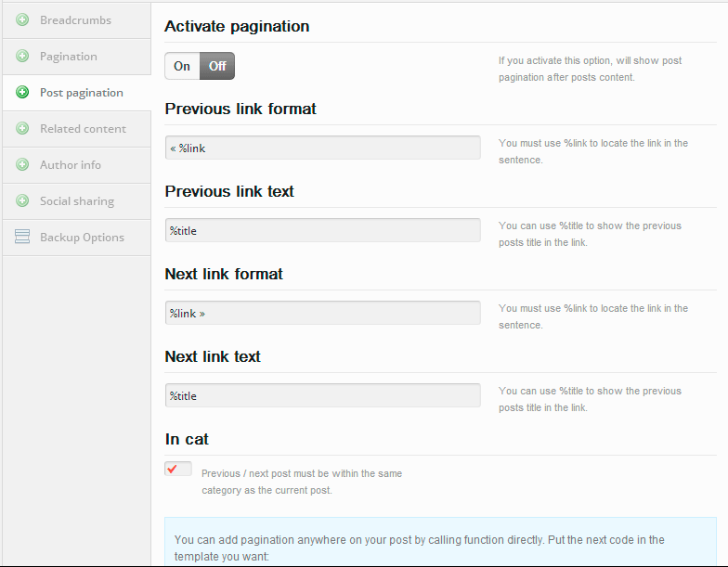Image resolution: width=728 pixels, height=567 pixels.
Task: Click the Backup Options stacked-drawer icon
Action: (x=22, y=237)
